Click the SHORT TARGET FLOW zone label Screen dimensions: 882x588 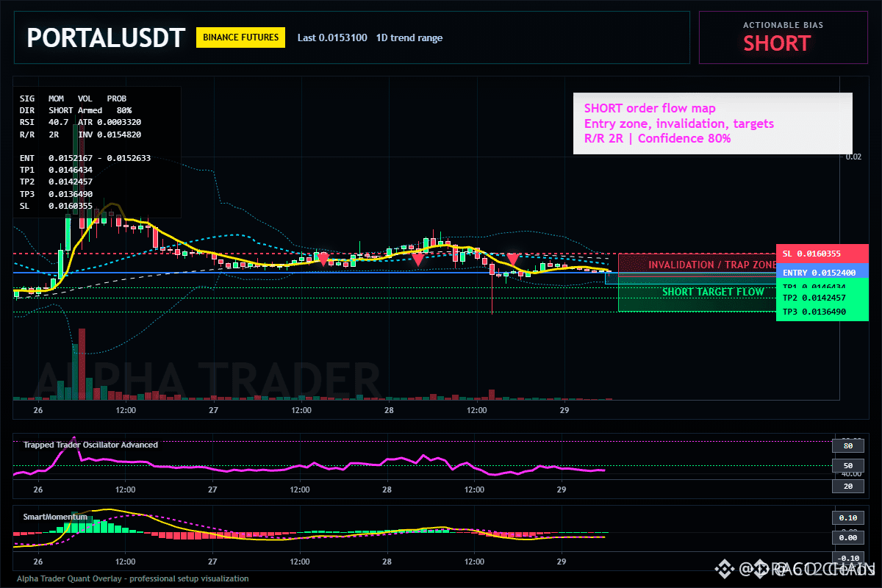click(713, 292)
